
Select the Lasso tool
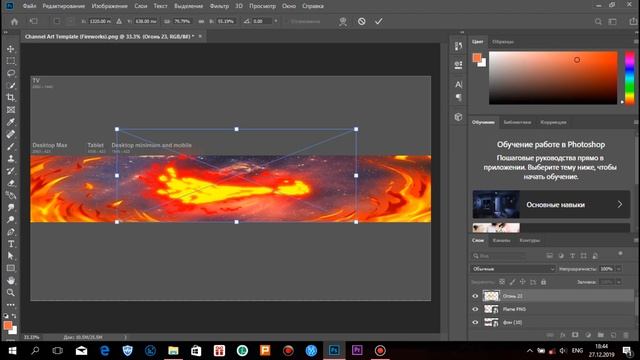11,73
